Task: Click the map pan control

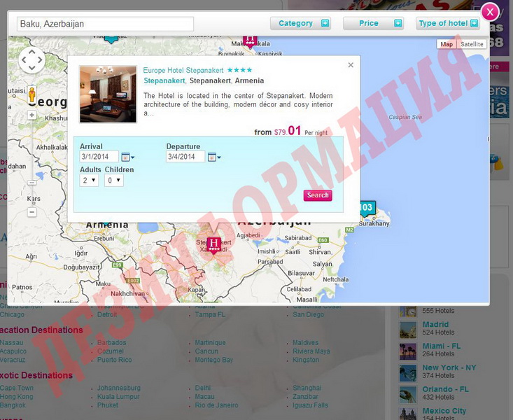Action: click(x=31, y=60)
